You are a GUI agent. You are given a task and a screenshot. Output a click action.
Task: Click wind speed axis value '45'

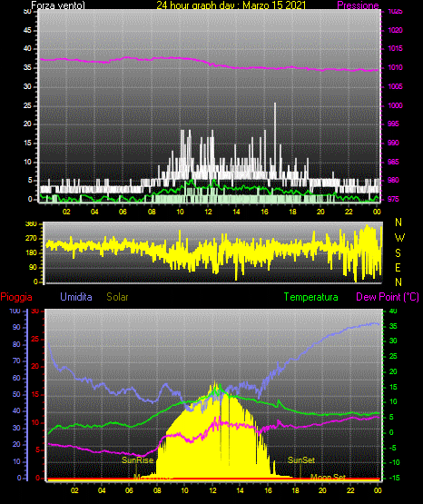[27, 31]
